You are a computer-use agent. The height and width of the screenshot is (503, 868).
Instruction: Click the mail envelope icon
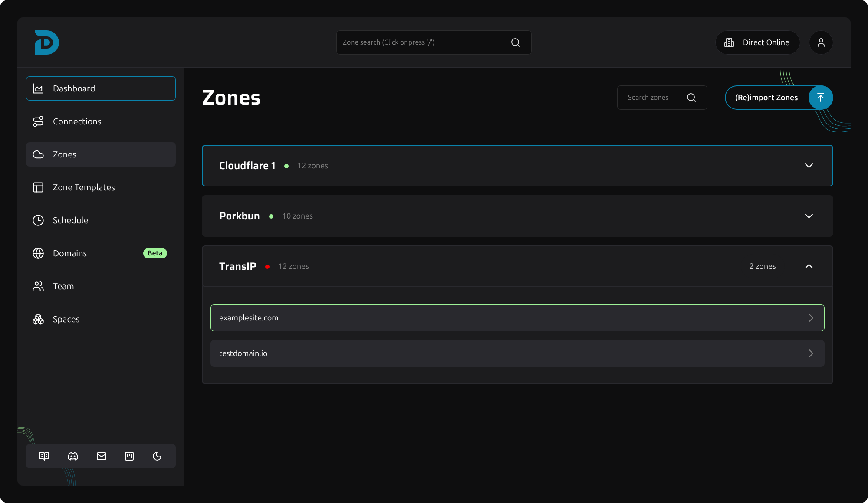pyautogui.click(x=102, y=456)
